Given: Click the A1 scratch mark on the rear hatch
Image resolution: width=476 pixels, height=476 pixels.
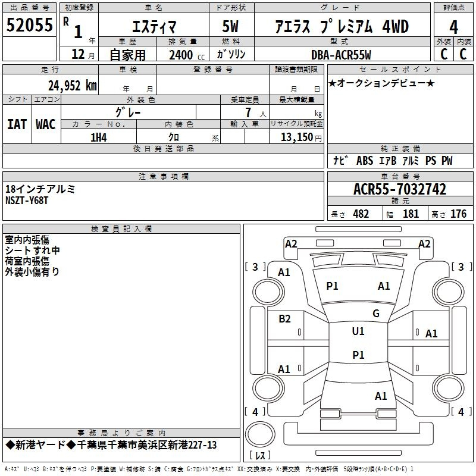Looking at the screenshot, I should point(381,396).
